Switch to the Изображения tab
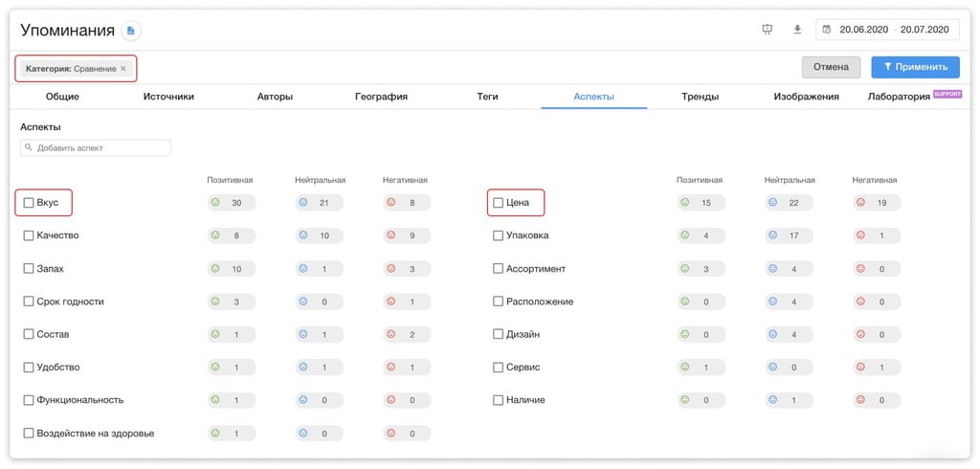The image size is (980, 469). tap(806, 97)
